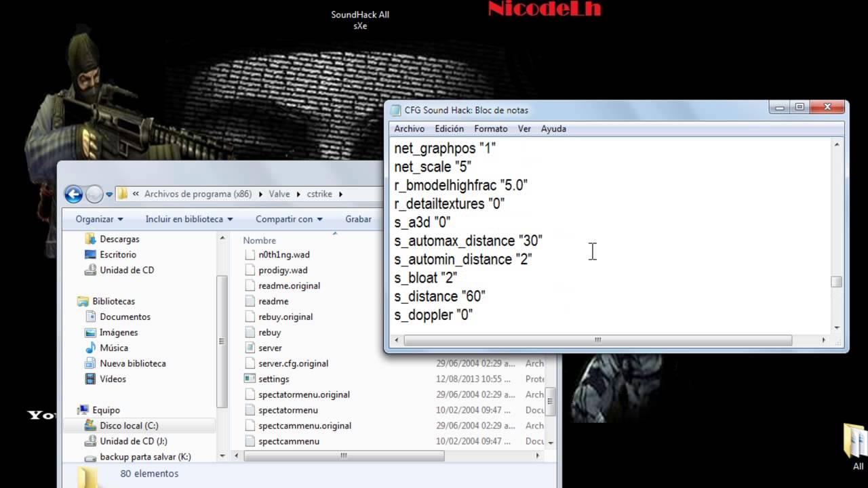Select file 'server.cfg.original'
The width and height of the screenshot is (868, 488).
(293, 363)
